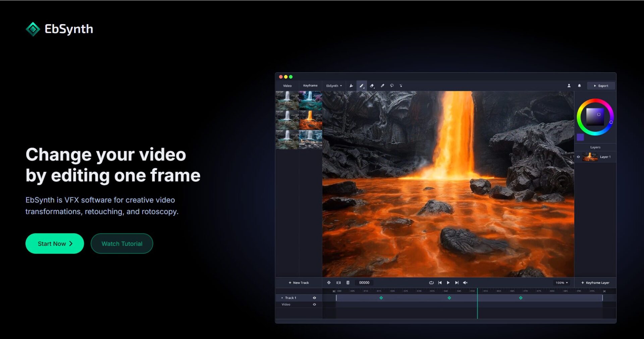Click the Start Now button
This screenshot has width=644, height=339.
55,244
